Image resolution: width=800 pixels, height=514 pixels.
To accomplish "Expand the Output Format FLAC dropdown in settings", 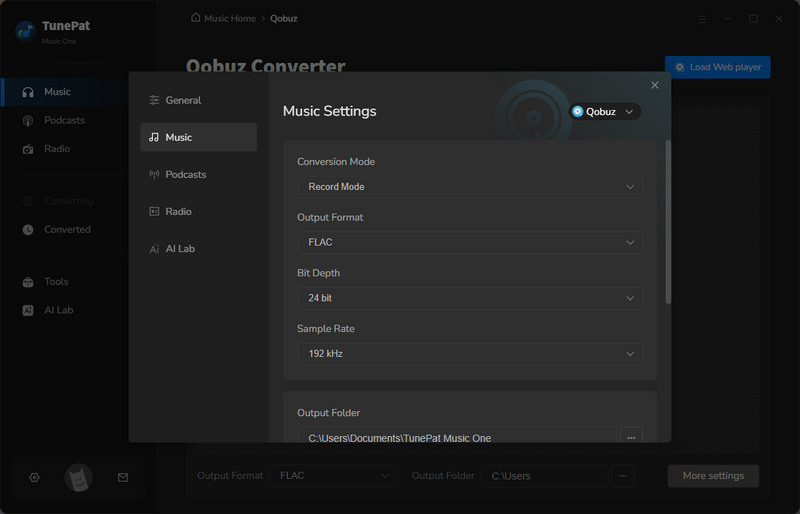I will click(469, 242).
